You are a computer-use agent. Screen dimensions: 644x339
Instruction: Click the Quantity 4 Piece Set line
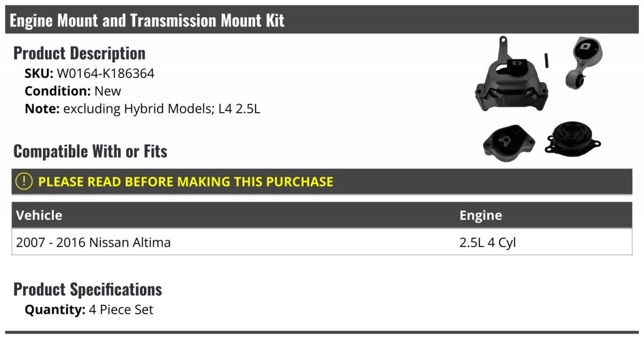pos(89,310)
